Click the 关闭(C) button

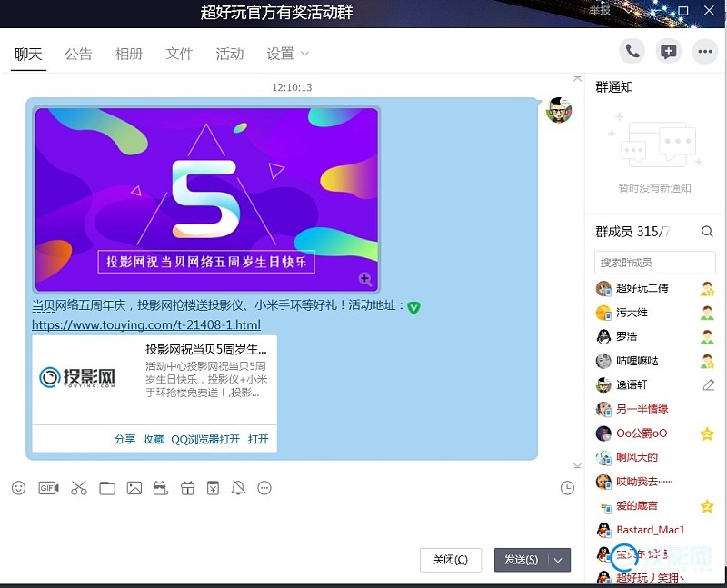(451, 560)
